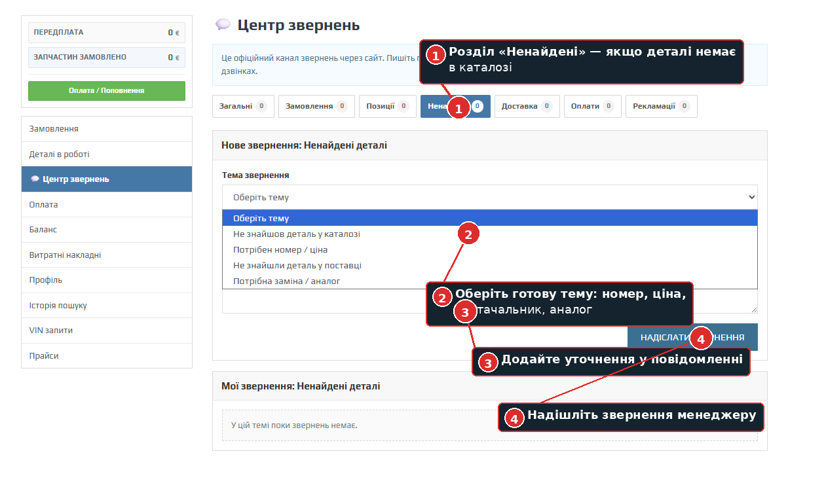The width and height of the screenshot is (826, 504).
Task: Open Замовлення in the sidebar menu
Action: (x=107, y=129)
